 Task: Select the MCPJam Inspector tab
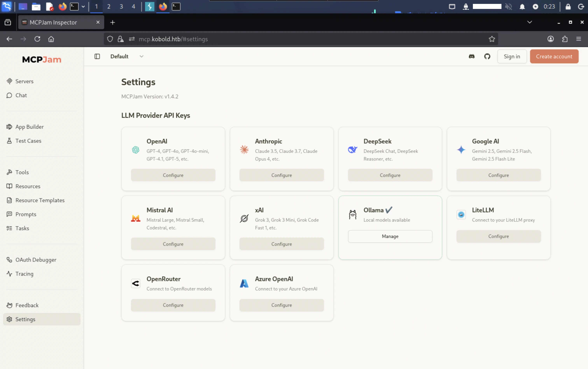point(61,22)
